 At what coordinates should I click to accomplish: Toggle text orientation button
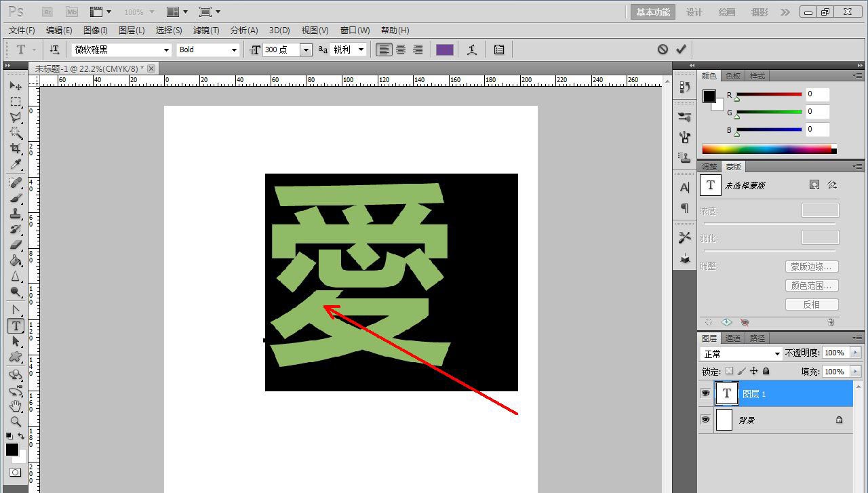pos(54,50)
